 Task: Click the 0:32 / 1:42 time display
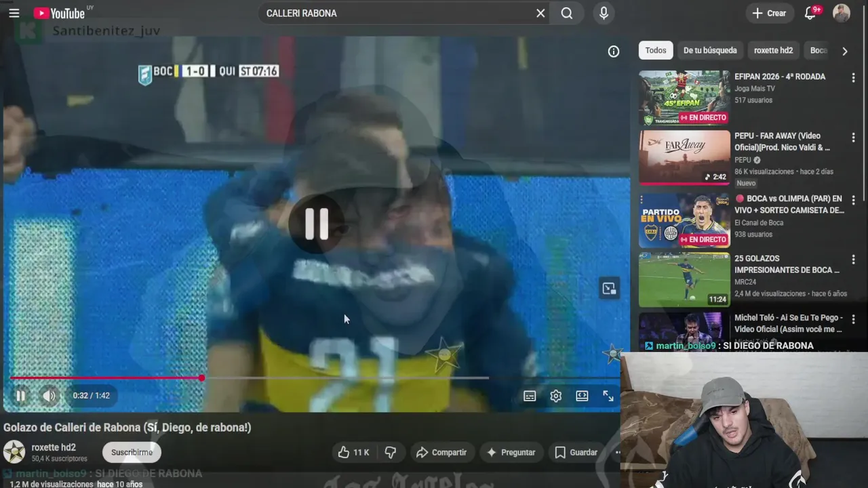pos(91,396)
